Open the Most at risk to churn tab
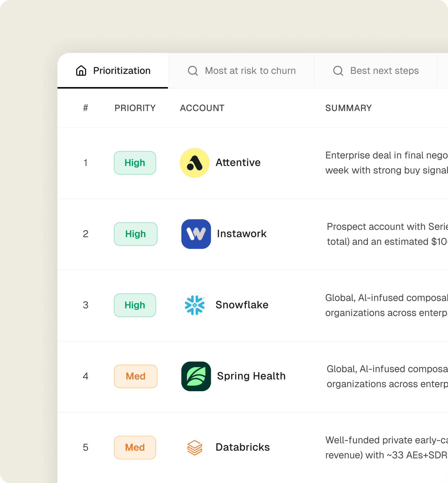Image resolution: width=448 pixels, height=483 pixels. click(x=242, y=71)
